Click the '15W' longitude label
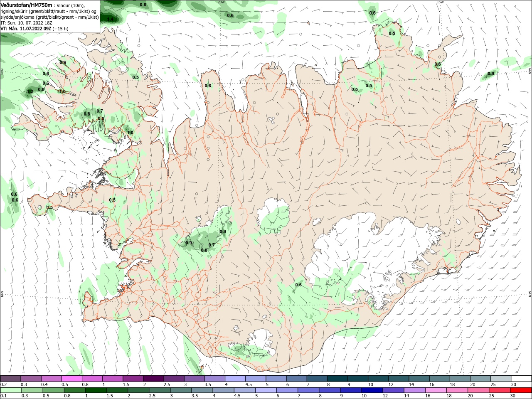 click(440, 2)
